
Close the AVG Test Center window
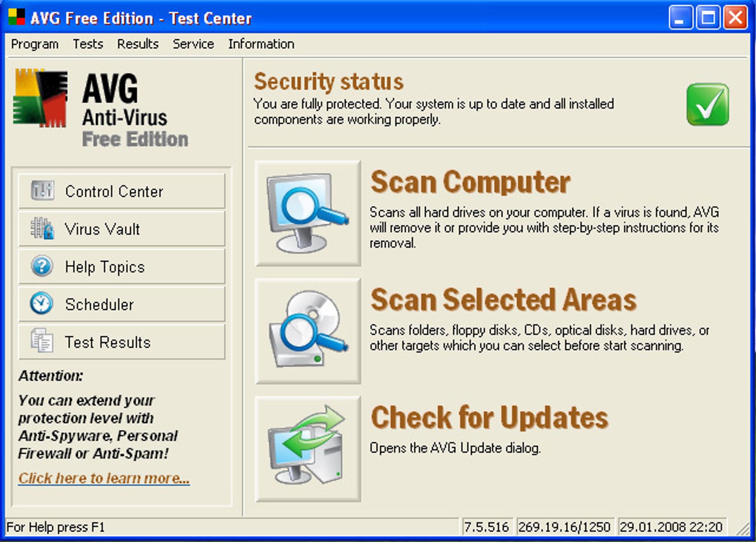(736, 17)
